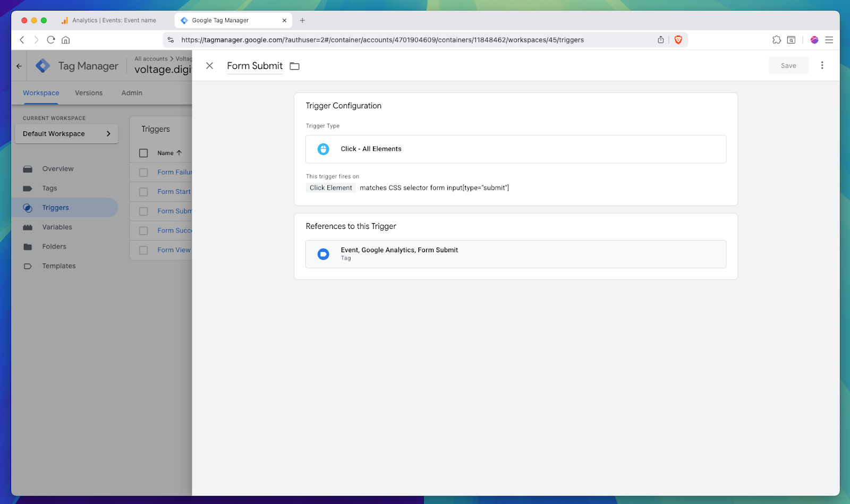
Task: Click the address bar URL
Action: [x=382, y=40]
